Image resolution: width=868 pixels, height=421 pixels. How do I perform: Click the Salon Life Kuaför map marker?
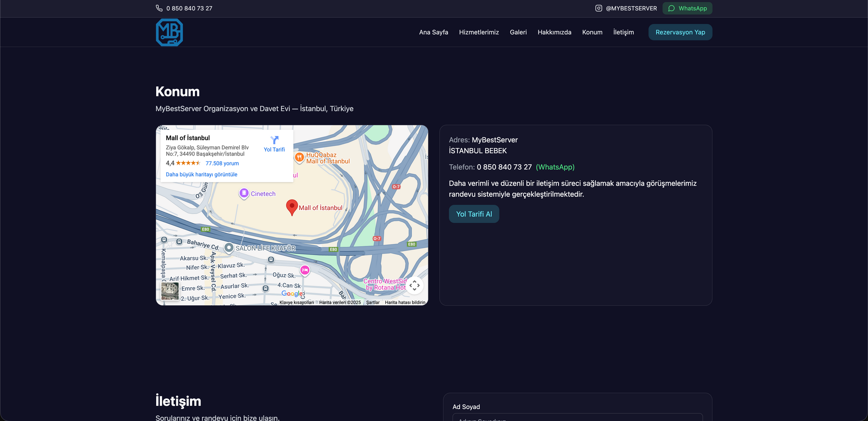pos(229,248)
